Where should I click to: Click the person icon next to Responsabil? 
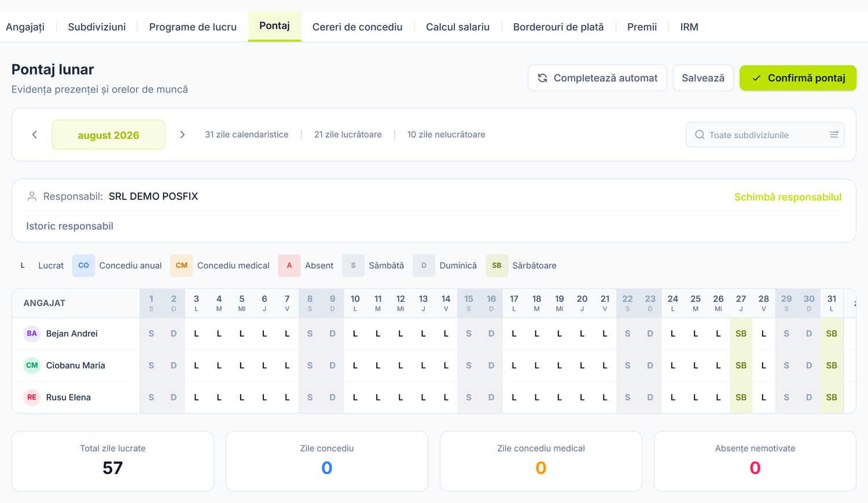pyautogui.click(x=32, y=197)
